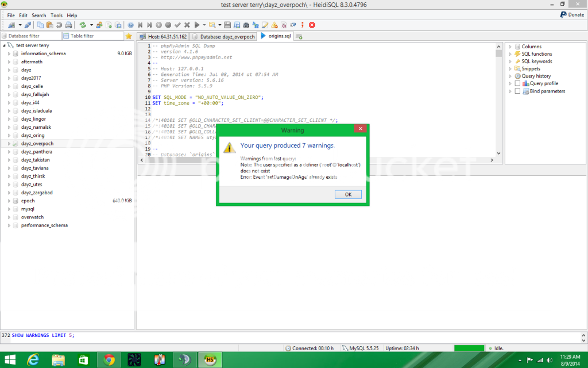Click the disconnect session toolbar icon
This screenshot has height=368, width=588.
(28, 25)
